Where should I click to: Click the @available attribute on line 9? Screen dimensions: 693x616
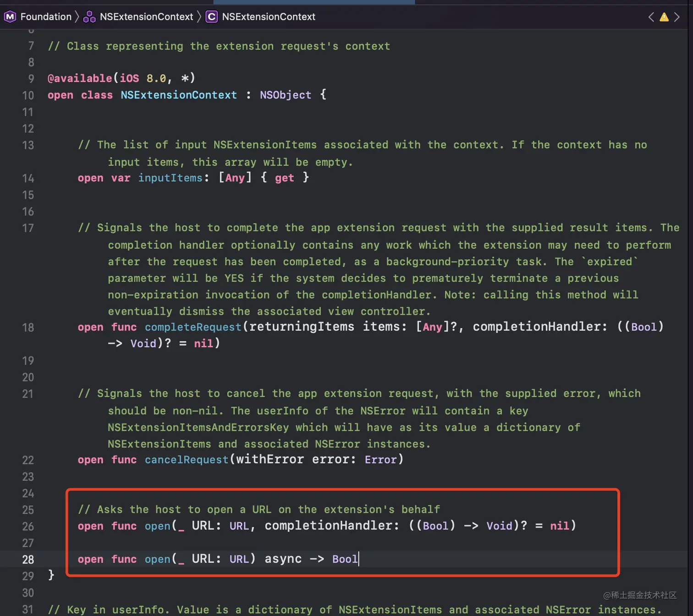pyautogui.click(x=80, y=78)
